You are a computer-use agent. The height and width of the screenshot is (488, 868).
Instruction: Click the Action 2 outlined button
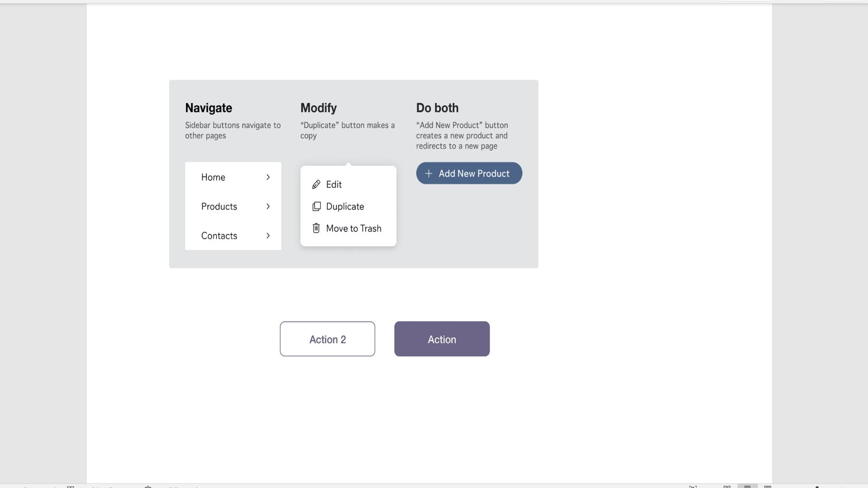pyautogui.click(x=327, y=338)
